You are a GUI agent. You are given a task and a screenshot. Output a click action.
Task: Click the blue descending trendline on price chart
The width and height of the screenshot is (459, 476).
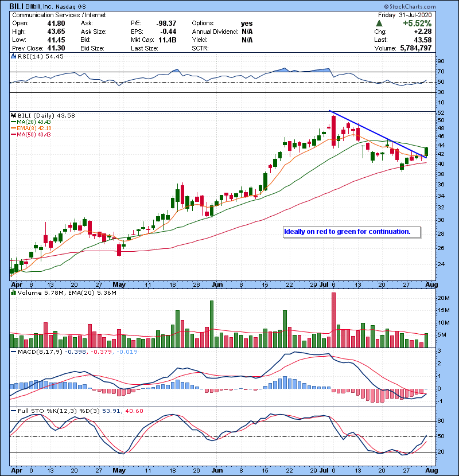tap(379, 134)
